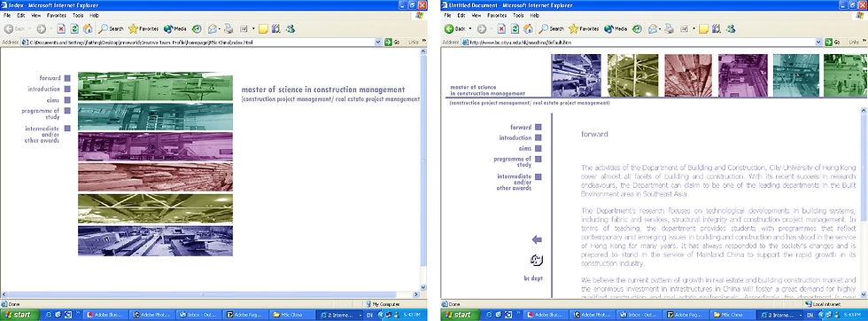Open History in the Untitled Document window
868x321 pixels.
pos(637,29)
